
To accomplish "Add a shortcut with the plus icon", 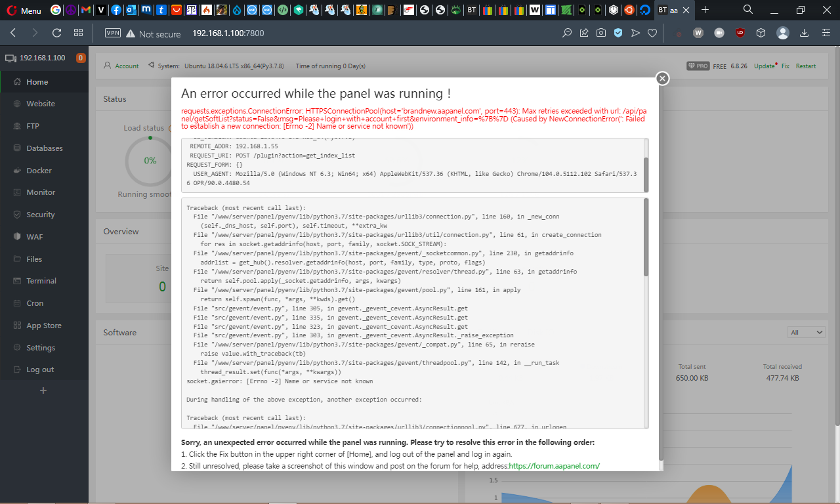I will pyautogui.click(x=43, y=390).
